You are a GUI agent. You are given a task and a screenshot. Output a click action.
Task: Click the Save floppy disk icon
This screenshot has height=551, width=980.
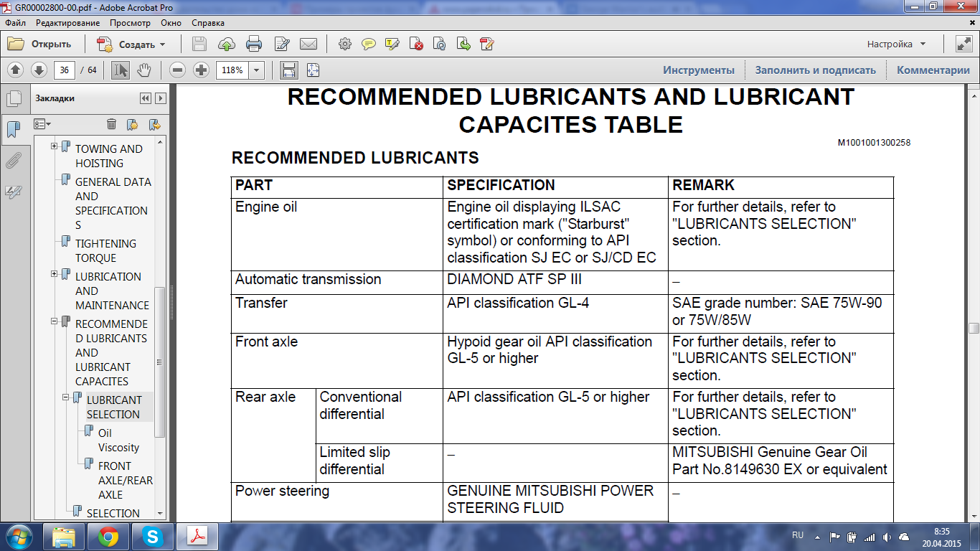click(199, 44)
